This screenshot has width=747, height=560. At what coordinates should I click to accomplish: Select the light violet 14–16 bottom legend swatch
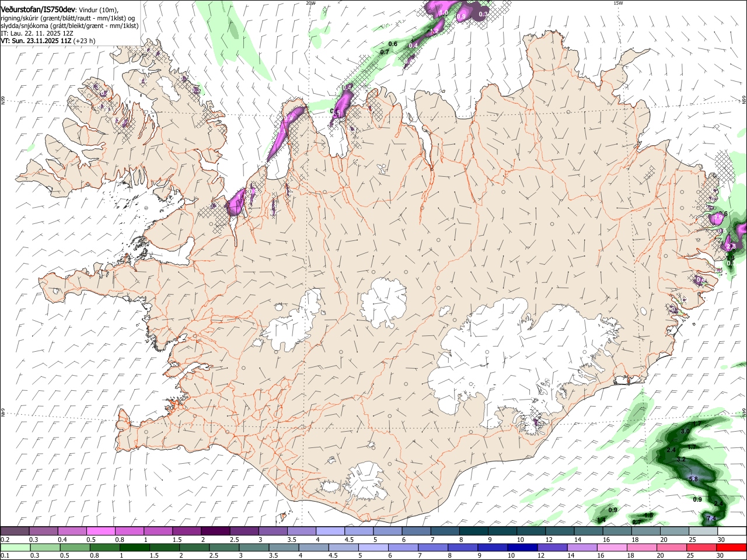point(582,548)
